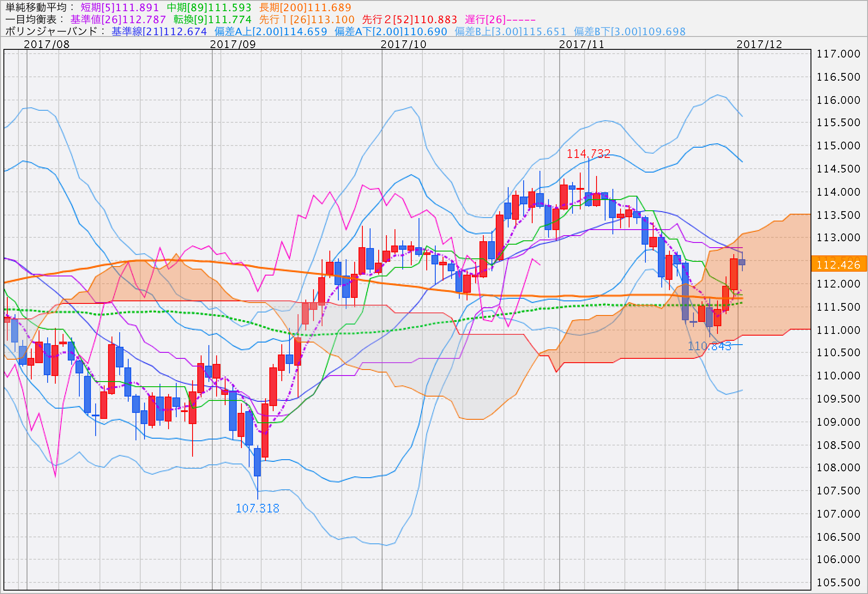Click the 2017/12 date label

click(x=759, y=44)
